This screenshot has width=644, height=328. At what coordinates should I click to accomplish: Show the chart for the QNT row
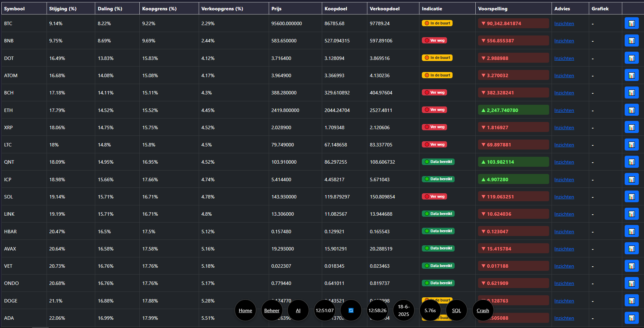point(631,162)
